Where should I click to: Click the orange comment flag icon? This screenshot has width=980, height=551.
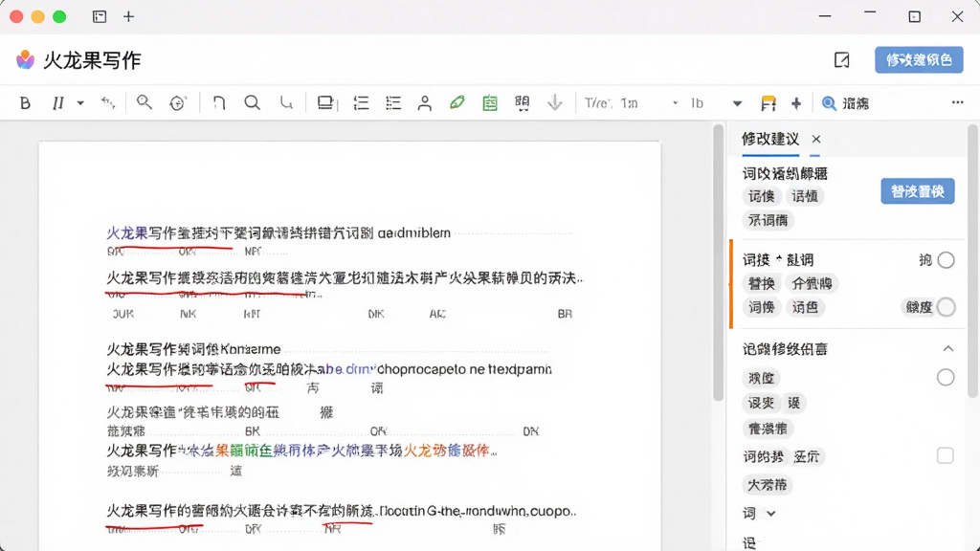[x=768, y=103]
